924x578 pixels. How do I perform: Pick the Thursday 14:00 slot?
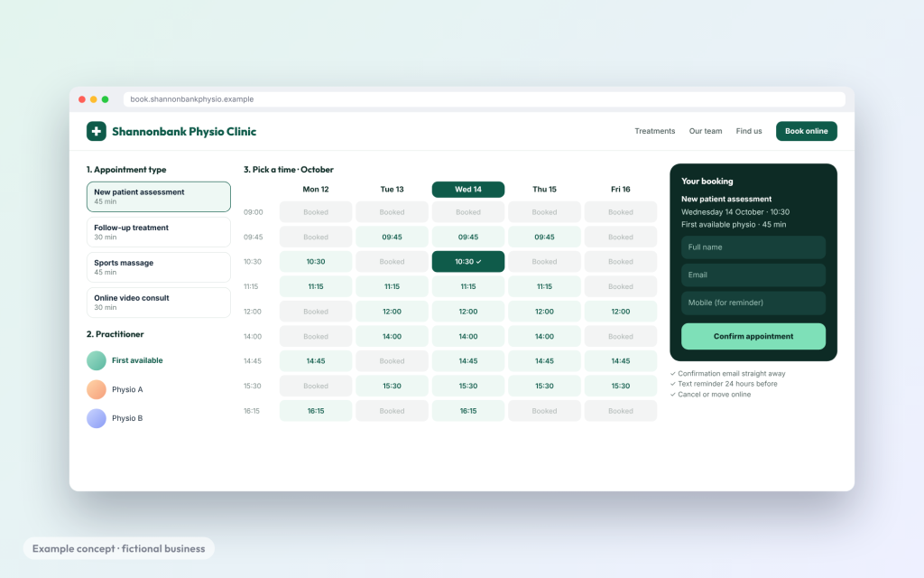544,336
